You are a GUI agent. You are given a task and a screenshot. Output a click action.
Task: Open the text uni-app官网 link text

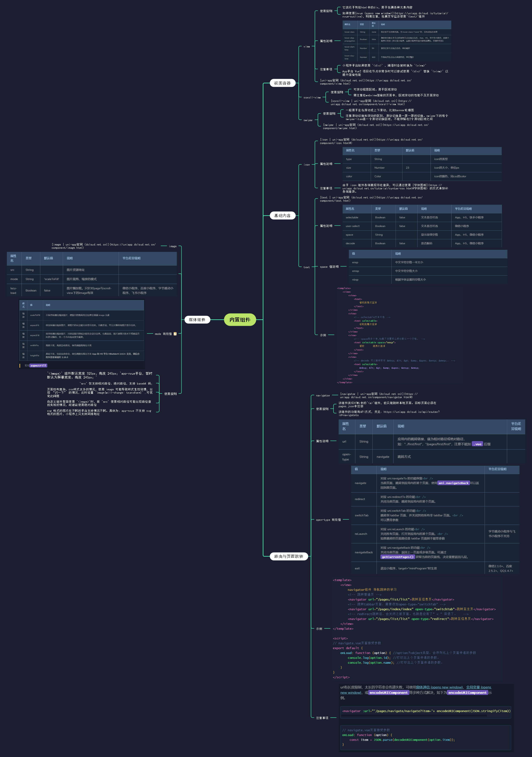371,199
